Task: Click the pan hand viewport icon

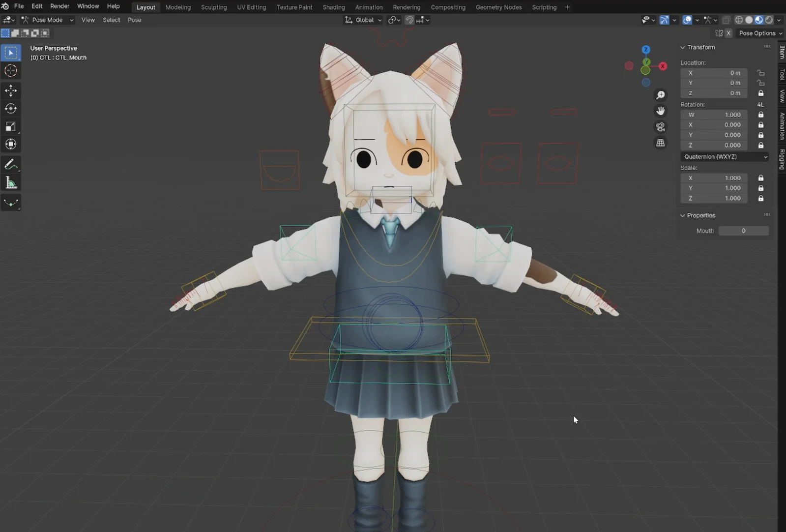Action: point(661,111)
